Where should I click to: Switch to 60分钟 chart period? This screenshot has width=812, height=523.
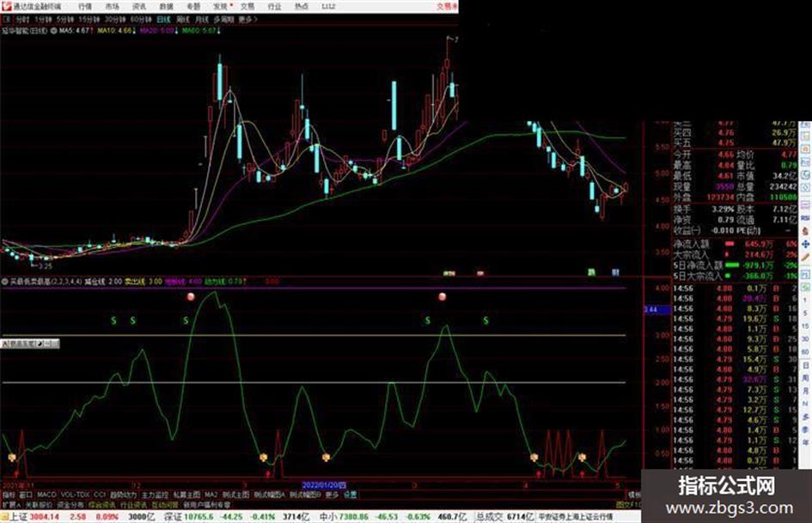[141, 19]
